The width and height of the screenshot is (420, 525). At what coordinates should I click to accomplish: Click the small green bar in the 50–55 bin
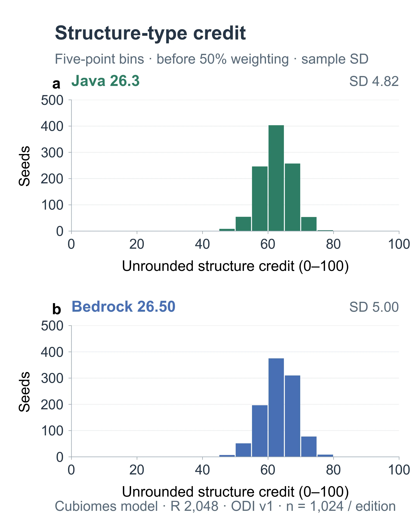pos(243,224)
